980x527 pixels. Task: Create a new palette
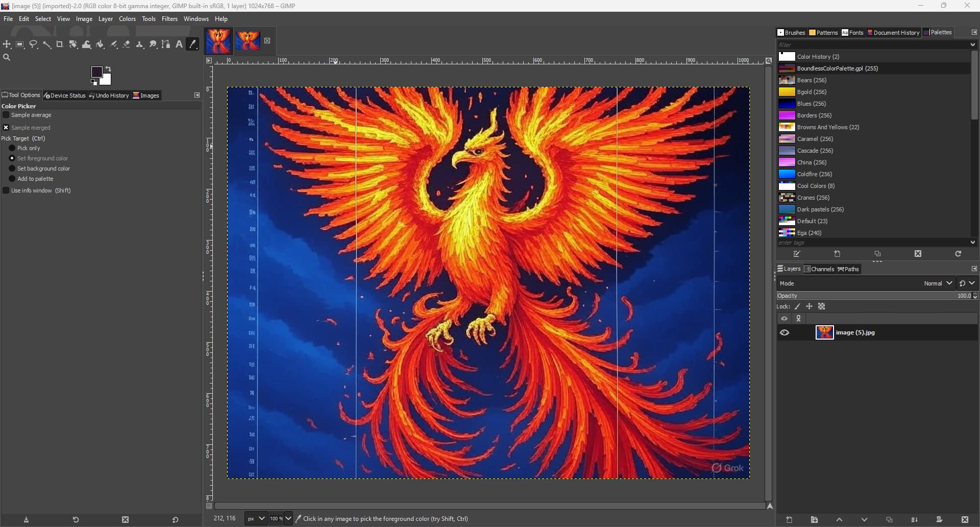pyautogui.click(x=837, y=254)
